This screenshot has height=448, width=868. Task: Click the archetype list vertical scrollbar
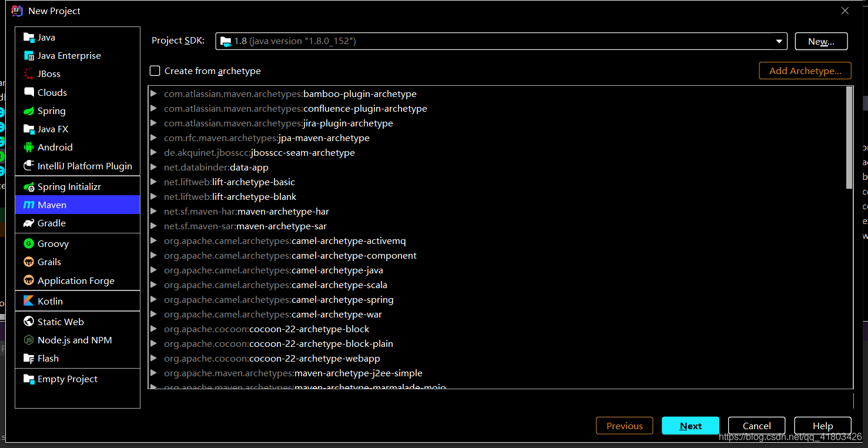pyautogui.click(x=849, y=138)
